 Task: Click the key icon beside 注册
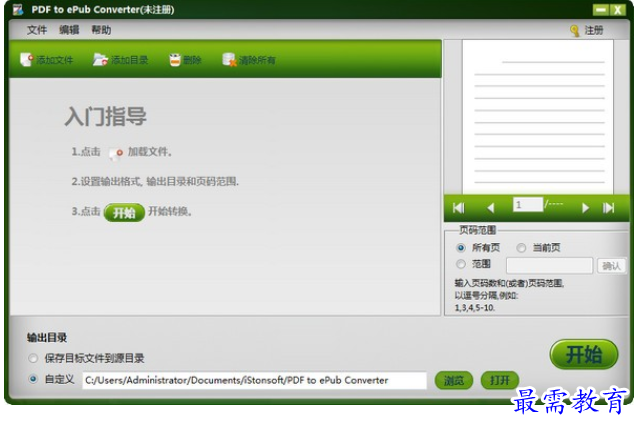coord(574,31)
